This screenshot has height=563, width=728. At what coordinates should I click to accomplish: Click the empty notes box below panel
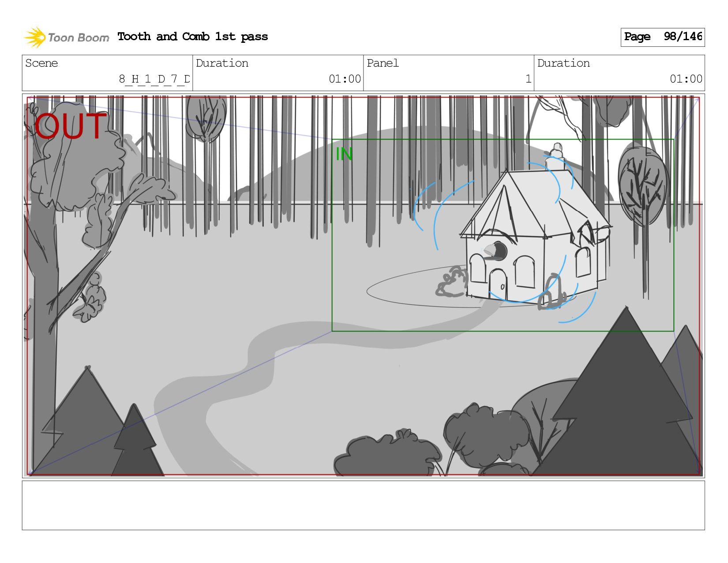coord(363,505)
